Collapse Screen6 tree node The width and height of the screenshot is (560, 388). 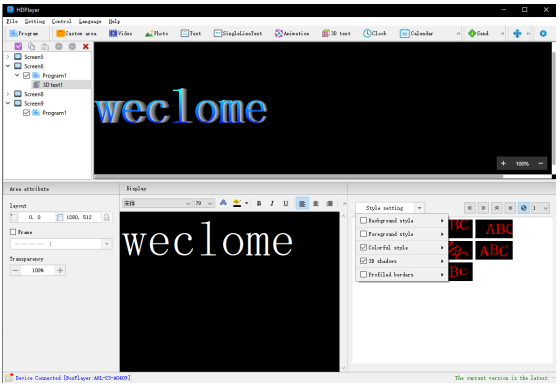8,66
